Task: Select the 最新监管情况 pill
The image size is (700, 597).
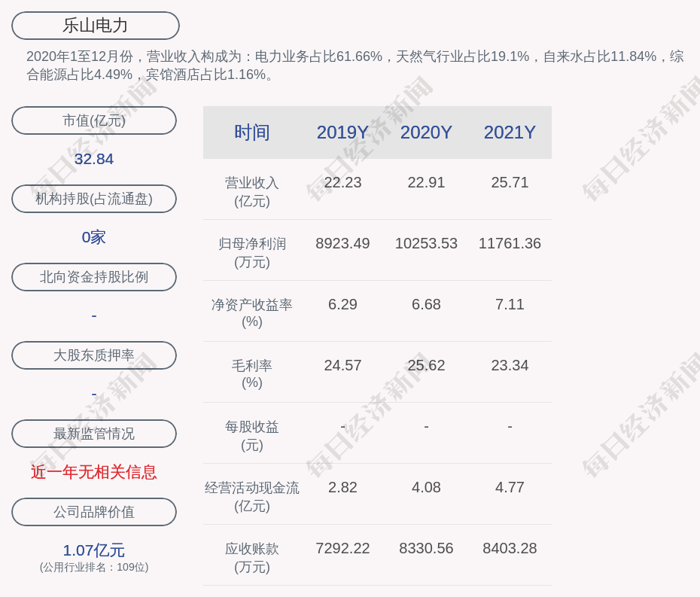Action: tap(94, 434)
